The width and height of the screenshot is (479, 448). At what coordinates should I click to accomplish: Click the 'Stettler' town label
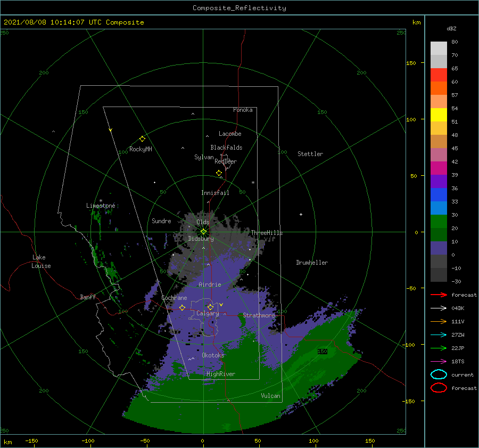coord(310,154)
